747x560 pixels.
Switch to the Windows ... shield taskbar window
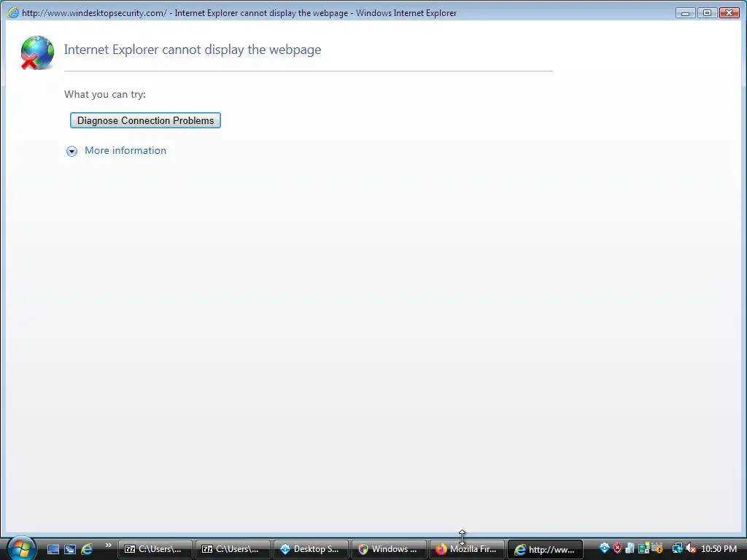click(x=388, y=549)
